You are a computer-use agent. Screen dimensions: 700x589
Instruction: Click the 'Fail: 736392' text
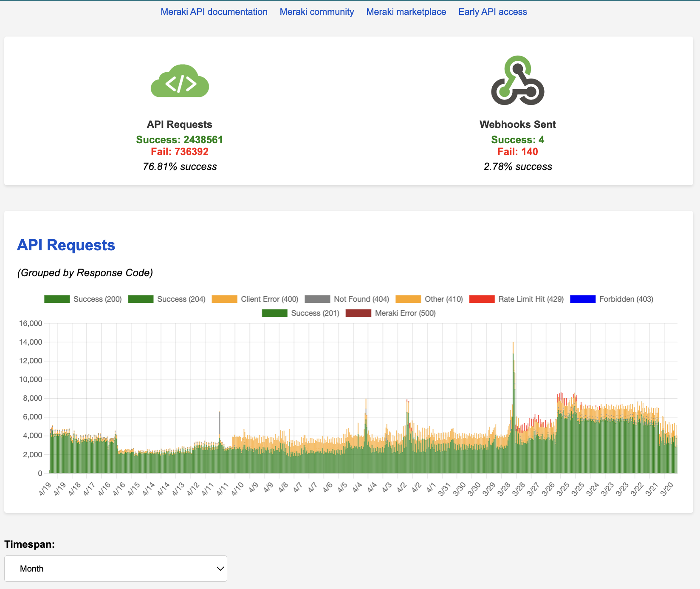point(180,152)
